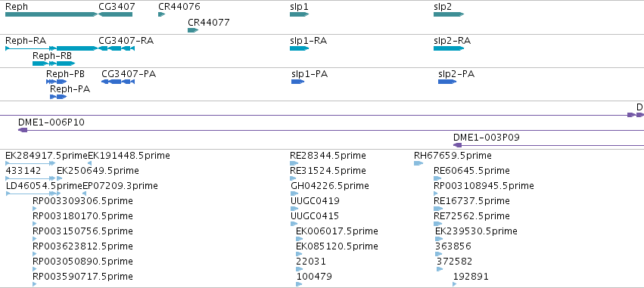Screen dimensions: 644x288
Task: Click the DME1-006P10 clone end marker
Action: (23, 130)
